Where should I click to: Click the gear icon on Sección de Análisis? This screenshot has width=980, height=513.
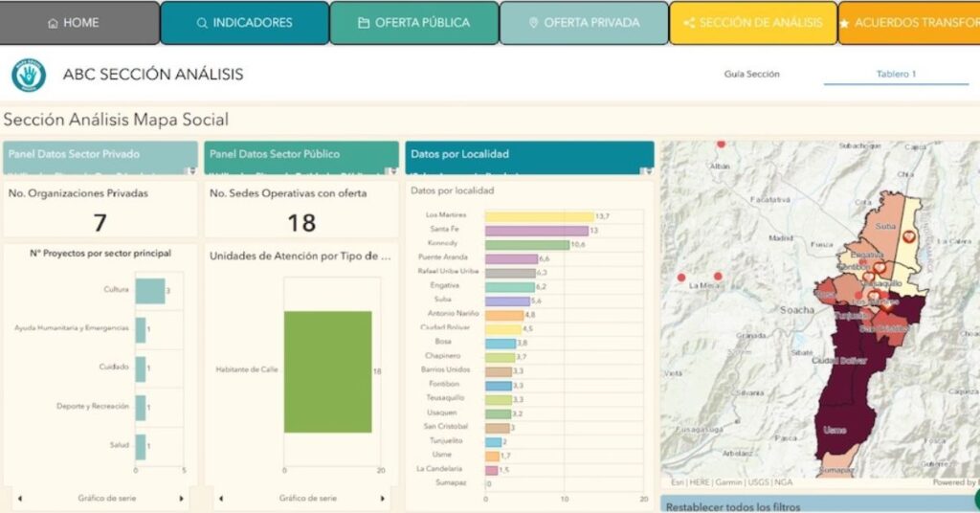click(x=689, y=23)
